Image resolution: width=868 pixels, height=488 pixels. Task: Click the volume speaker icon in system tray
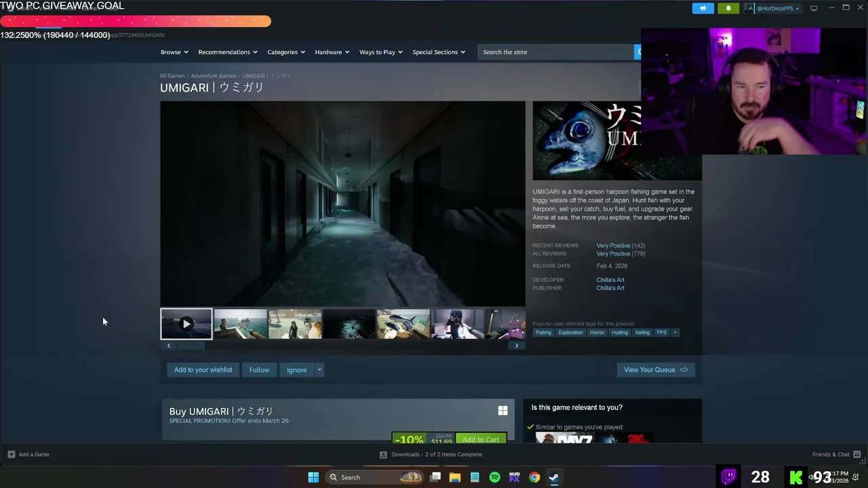click(811, 477)
